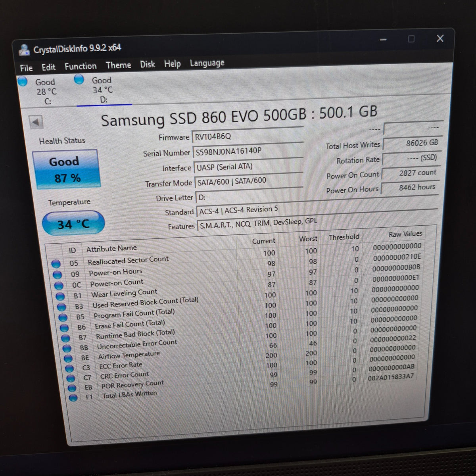Click the Firmware field RVT04B6Q

coord(247,136)
